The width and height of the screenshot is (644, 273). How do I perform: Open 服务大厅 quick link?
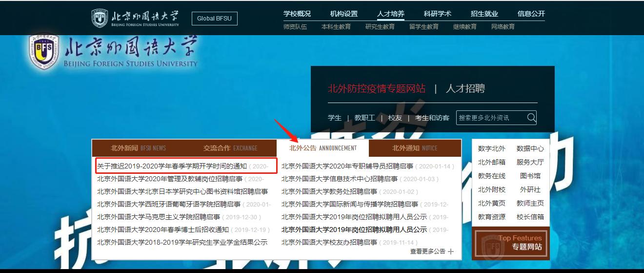click(x=530, y=162)
